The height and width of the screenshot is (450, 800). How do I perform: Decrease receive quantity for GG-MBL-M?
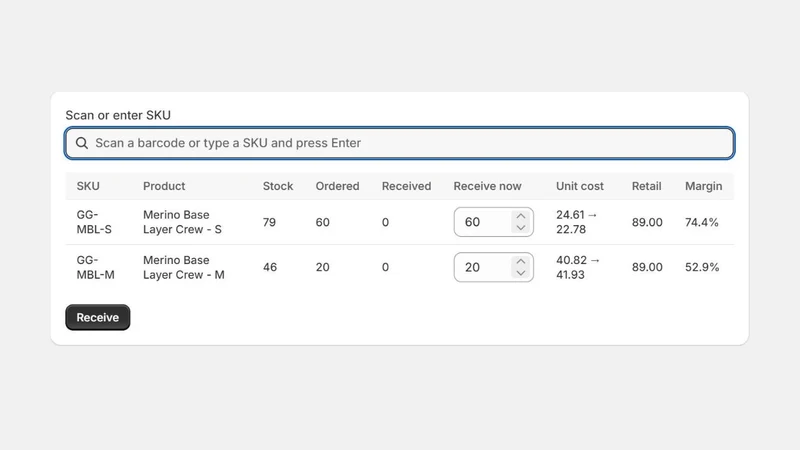pos(520,273)
